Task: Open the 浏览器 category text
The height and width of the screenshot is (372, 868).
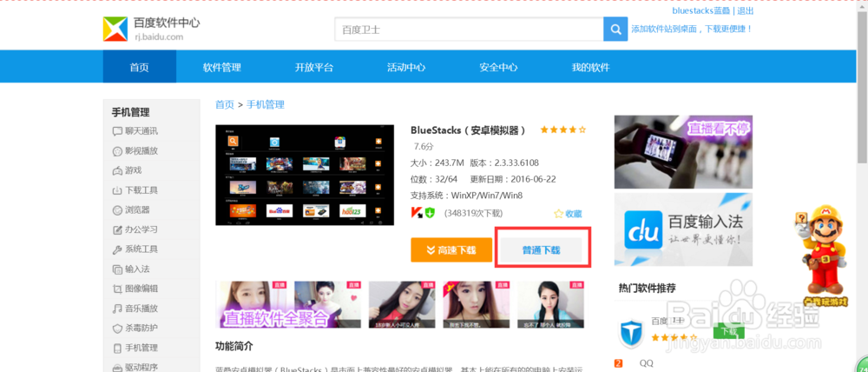Action: coord(137,210)
